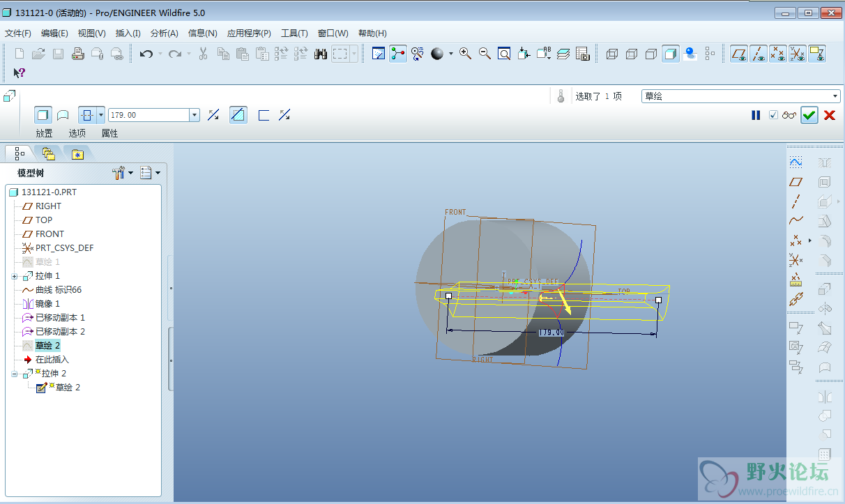This screenshot has width=845, height=504.
Task: Click the context help cursor icon
Action: (20, 72)
